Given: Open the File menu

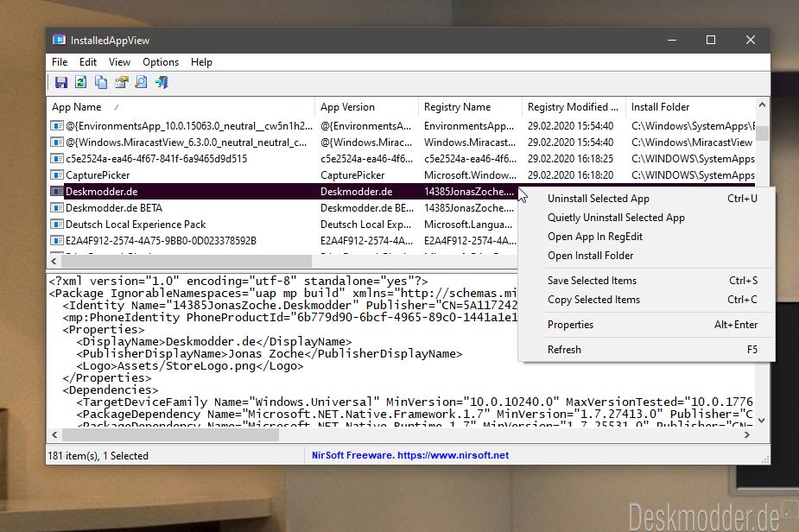Looking at the screenshot, I should [x=60, y=62].
